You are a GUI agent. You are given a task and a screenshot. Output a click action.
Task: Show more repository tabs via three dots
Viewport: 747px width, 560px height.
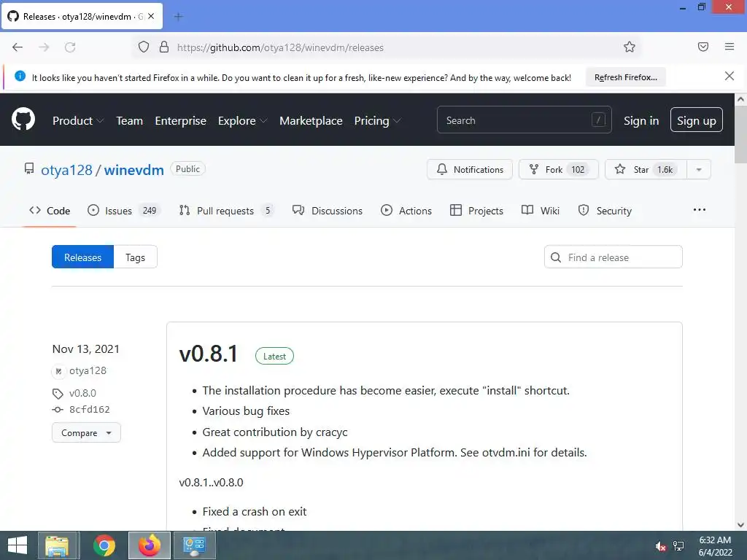click(699, 209)
